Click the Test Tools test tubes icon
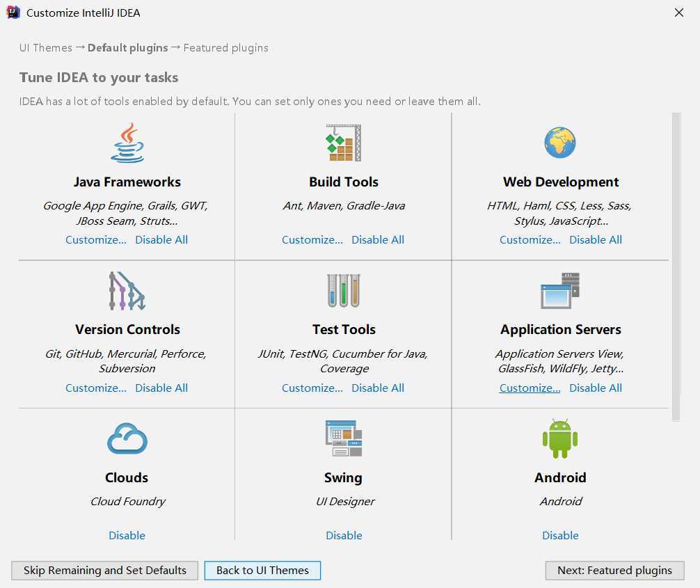The image size is (700, 588). [343, 291]
